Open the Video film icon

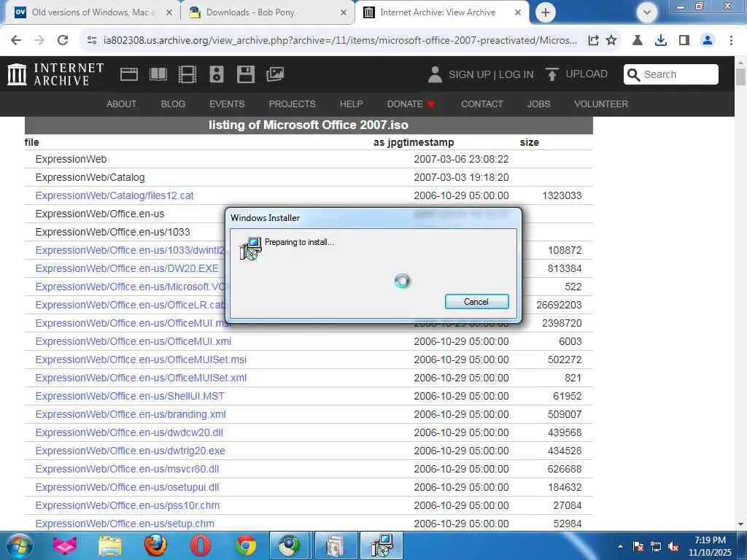[x=187, y=74]
